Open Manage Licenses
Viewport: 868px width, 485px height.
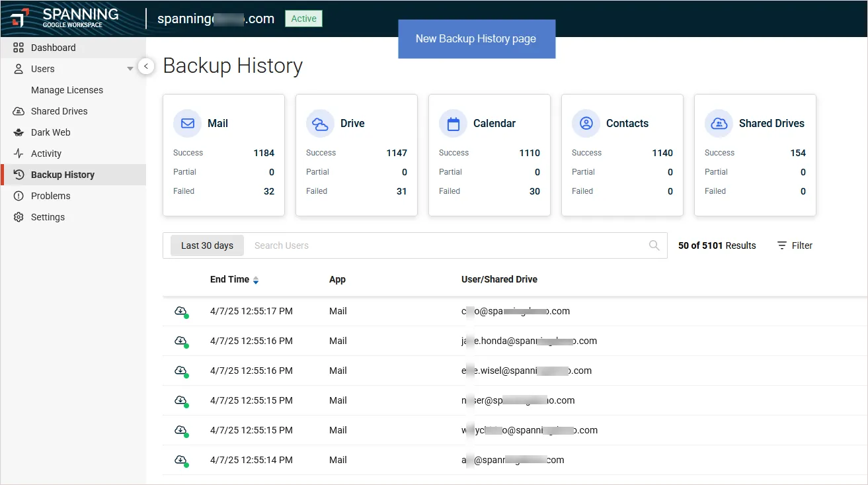click(67, 90)
